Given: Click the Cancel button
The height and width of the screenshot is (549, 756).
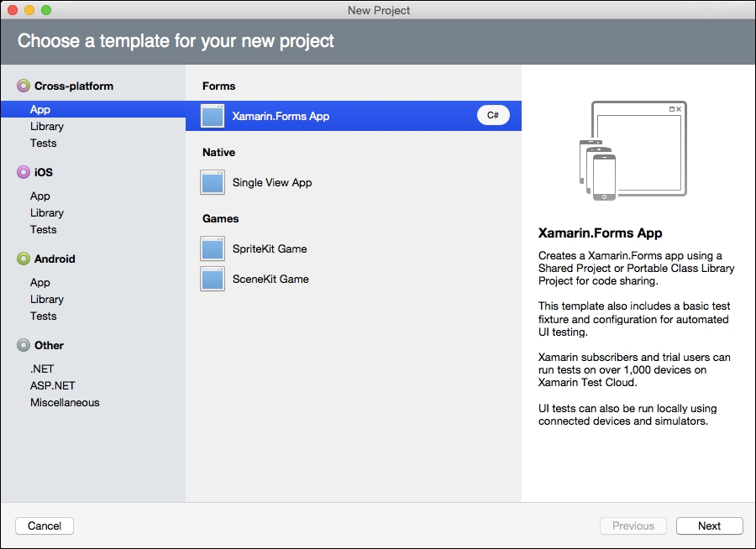Looking at the screenshot, I should [x=45, y=525].
